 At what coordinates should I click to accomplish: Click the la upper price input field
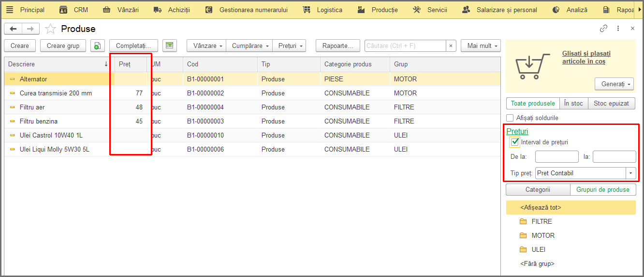click(x=614, y=157)
